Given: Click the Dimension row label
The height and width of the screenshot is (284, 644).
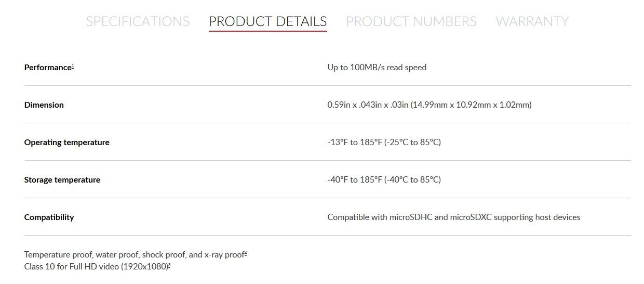Looking at the screenshot, I should coord(44,105).
